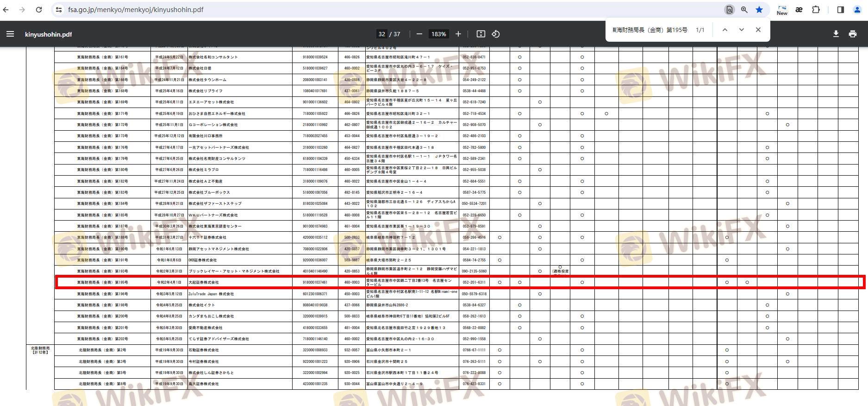868x406 pixels.
Task: Click the find text search field
Action: (x=649, y=30)
